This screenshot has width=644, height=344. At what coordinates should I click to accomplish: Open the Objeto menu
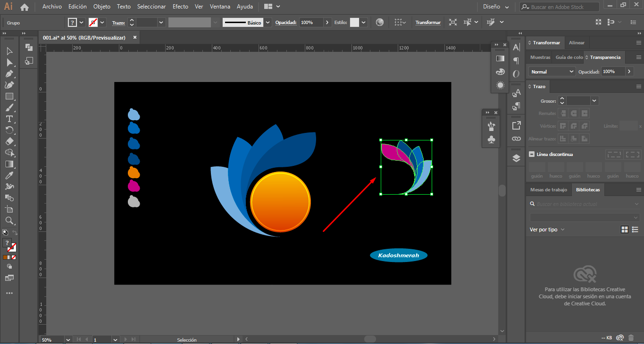102,7
